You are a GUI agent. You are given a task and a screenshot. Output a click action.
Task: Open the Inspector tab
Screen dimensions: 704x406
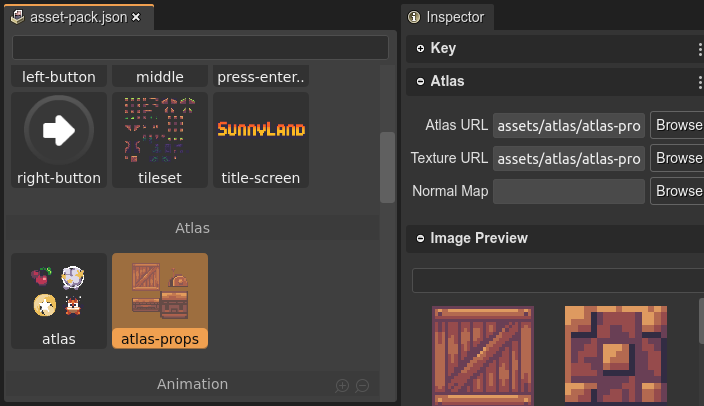point(447,17)
